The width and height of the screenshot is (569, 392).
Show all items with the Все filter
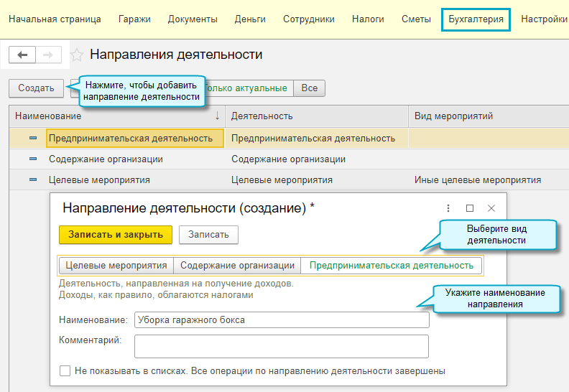coord(309,88)
